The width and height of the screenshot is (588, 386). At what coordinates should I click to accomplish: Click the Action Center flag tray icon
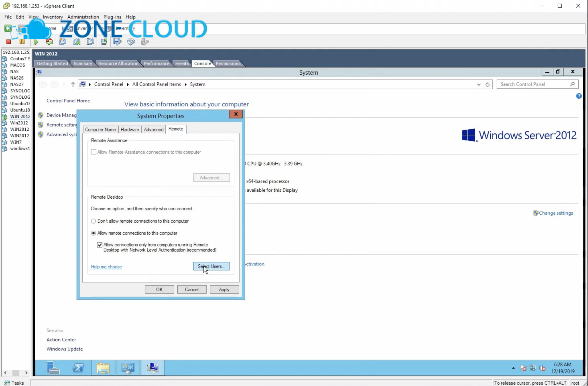coord(523,368)
